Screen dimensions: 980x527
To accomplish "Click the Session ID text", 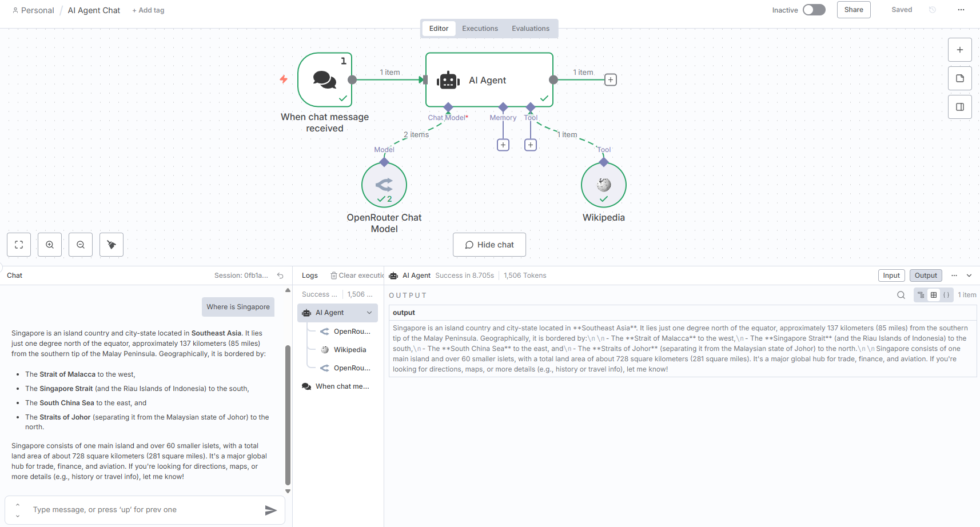I will 241,276.
